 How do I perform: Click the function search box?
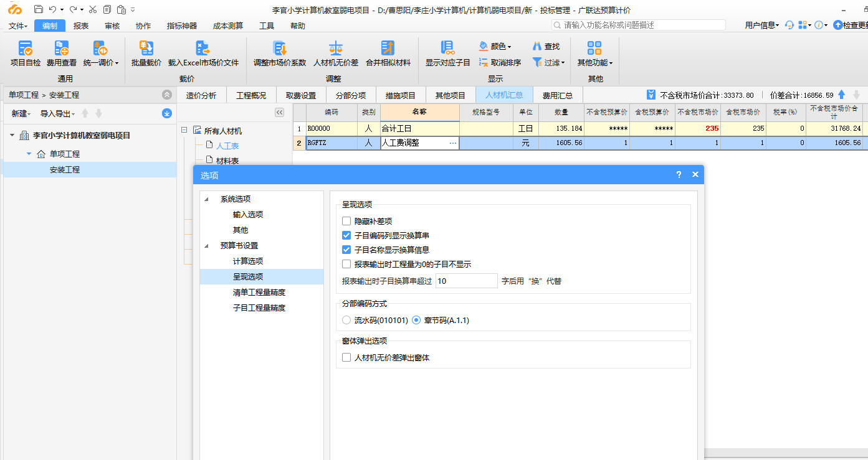639,25
